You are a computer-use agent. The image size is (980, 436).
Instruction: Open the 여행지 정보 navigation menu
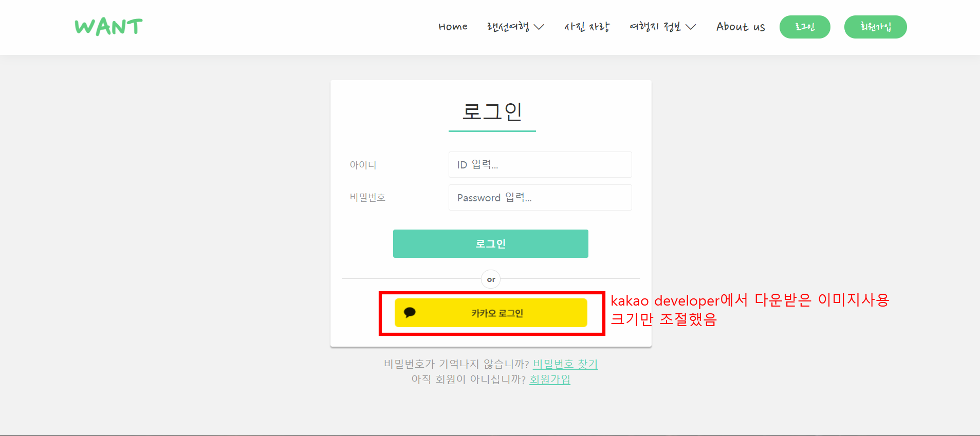pyautogui.click(x=655, y=27)
